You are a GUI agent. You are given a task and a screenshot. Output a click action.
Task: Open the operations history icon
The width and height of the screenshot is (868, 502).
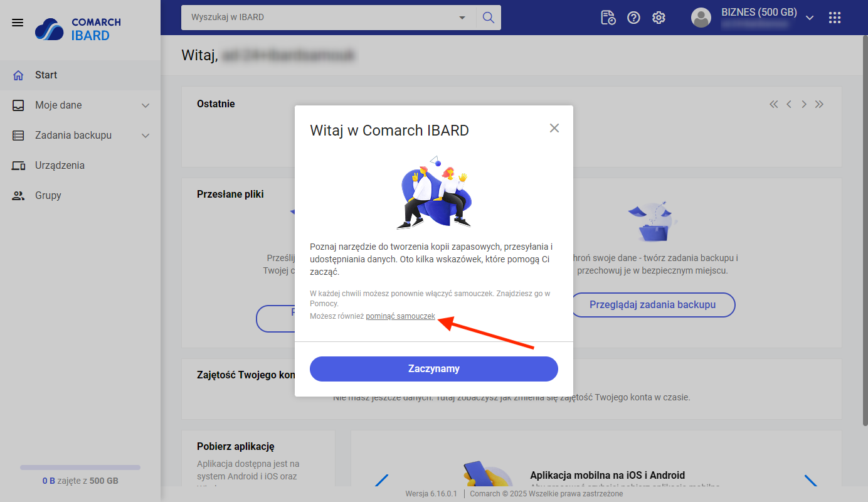pos(608,18)
